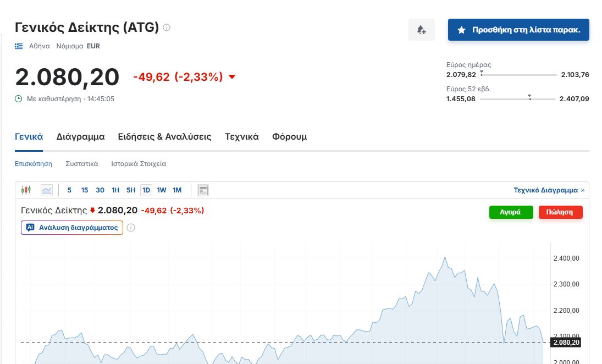Open the Διάγραμμα tab

pos(80,137)
